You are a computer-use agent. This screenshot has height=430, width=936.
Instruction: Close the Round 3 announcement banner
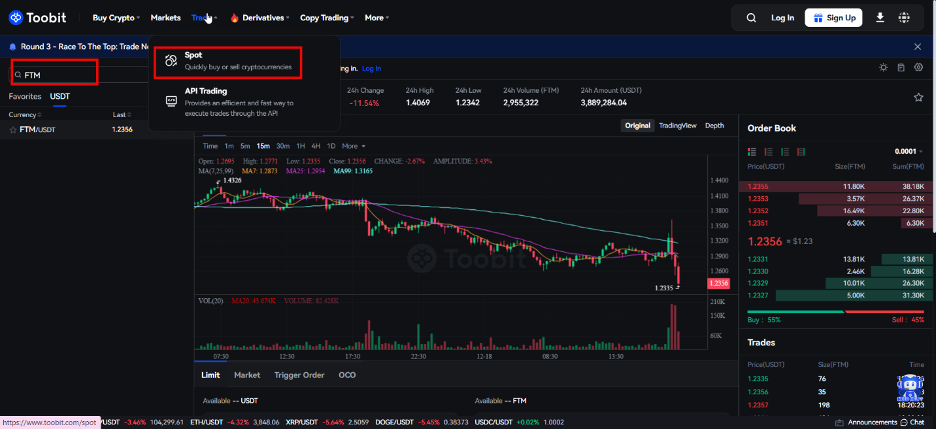pyautogui.click(x=918, y=47)
